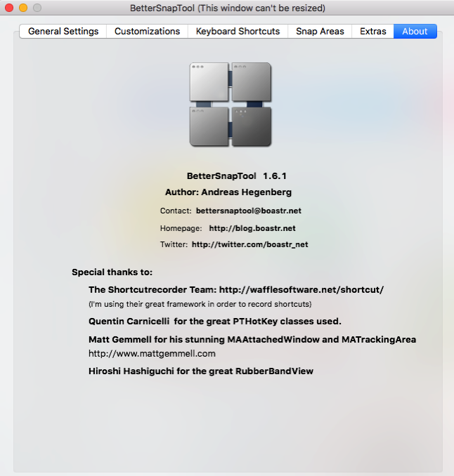Select the Keyboard Shortcuts tab
The image size is (454, 476).
pyautogui.click(x=238, y=32)
